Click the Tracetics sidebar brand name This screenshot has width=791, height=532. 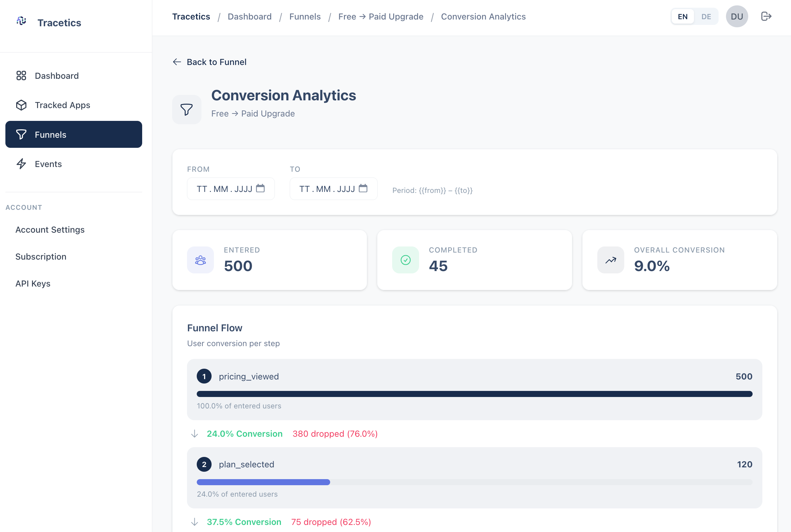click(59, 23)
